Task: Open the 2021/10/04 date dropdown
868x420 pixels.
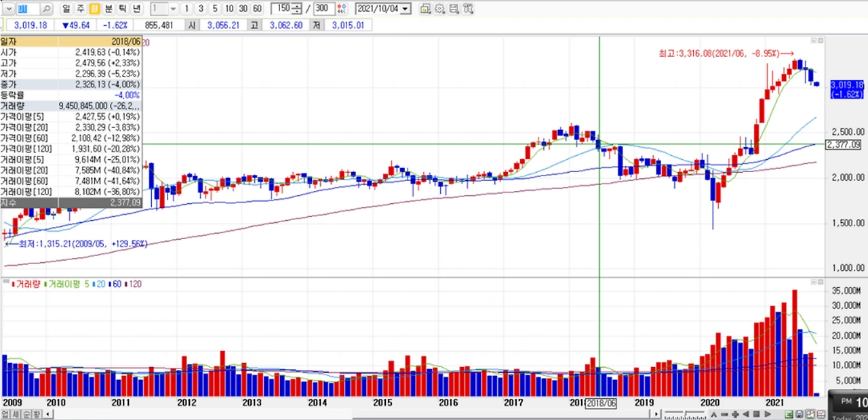Action: point(406,9)
